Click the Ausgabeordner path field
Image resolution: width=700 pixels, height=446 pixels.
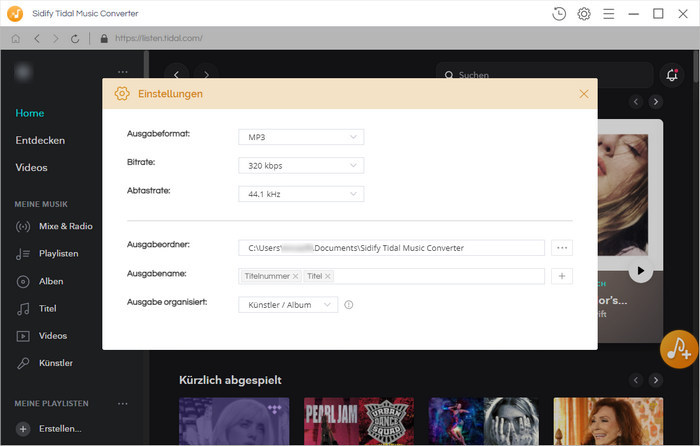[392, 248]
